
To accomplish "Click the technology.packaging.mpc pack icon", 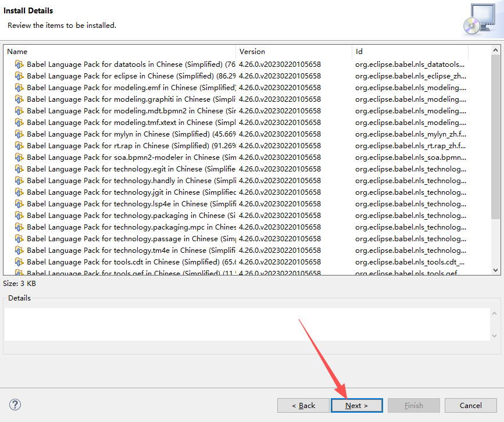I will 19,227.
